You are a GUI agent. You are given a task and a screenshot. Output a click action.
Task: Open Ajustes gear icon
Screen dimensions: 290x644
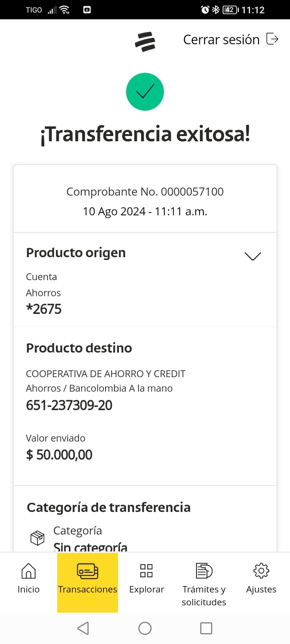261,571
